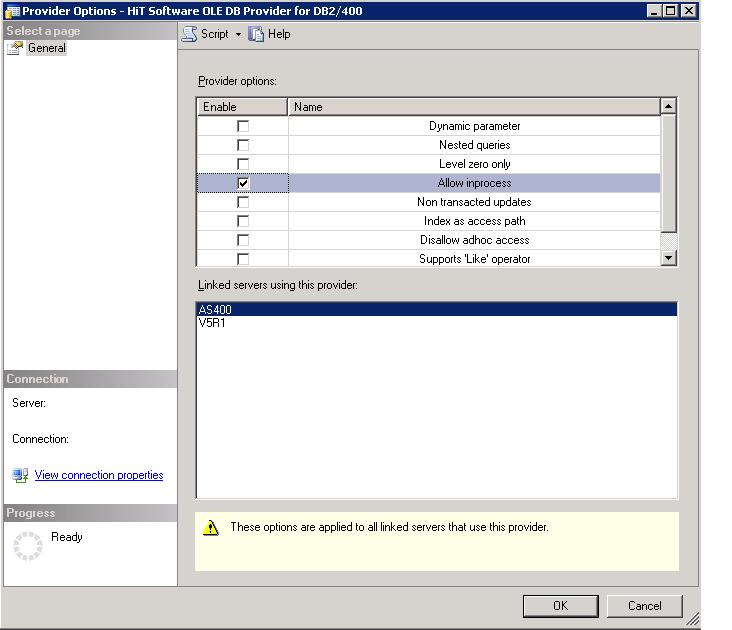Click the warning triangle icon

211,527
